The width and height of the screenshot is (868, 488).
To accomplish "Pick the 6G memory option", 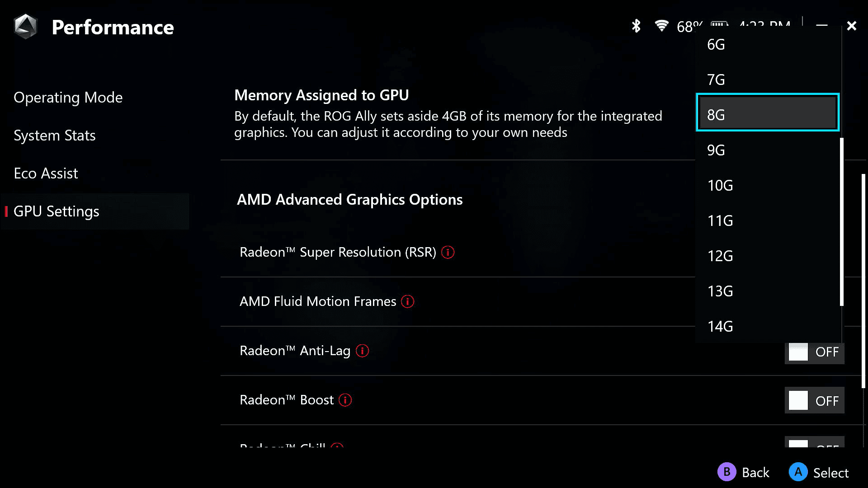I will pyautogui.click(x=767, y=44).
